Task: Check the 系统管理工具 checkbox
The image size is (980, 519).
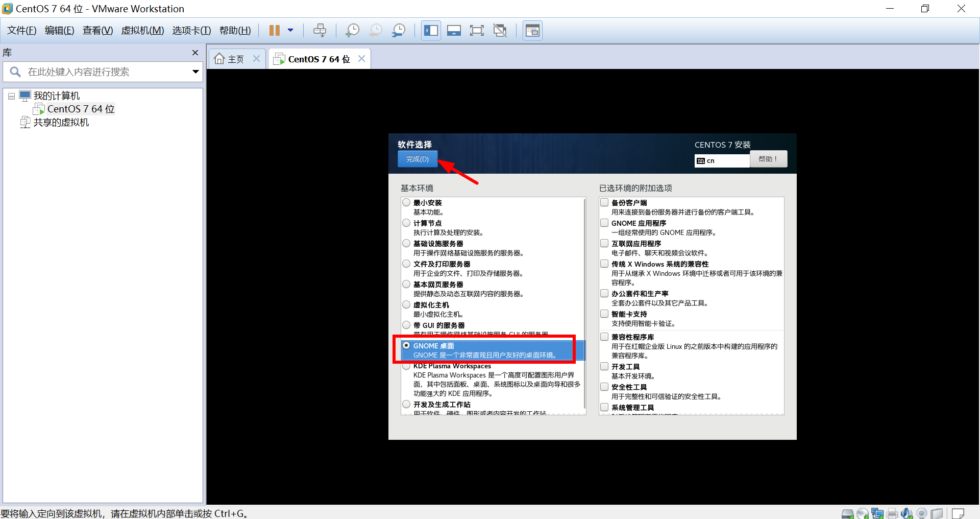Action: pyautogui.click(x=604, y=408)
